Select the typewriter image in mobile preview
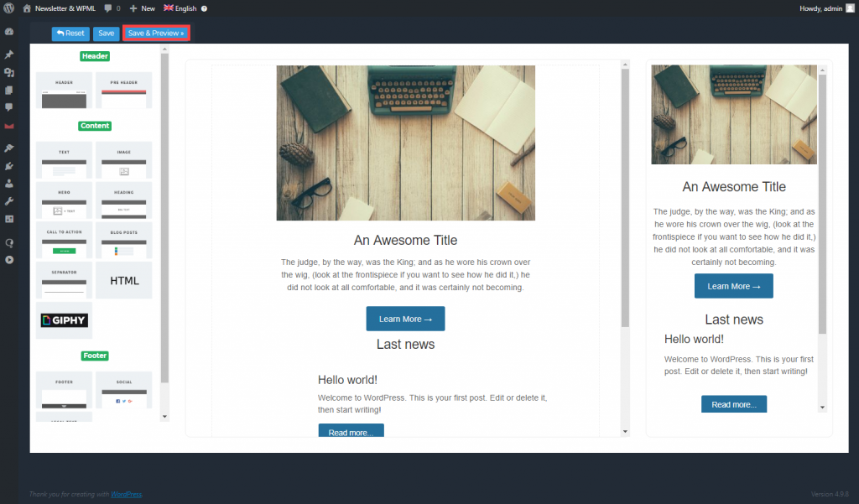The image size is (859, 504). [733, 115]
